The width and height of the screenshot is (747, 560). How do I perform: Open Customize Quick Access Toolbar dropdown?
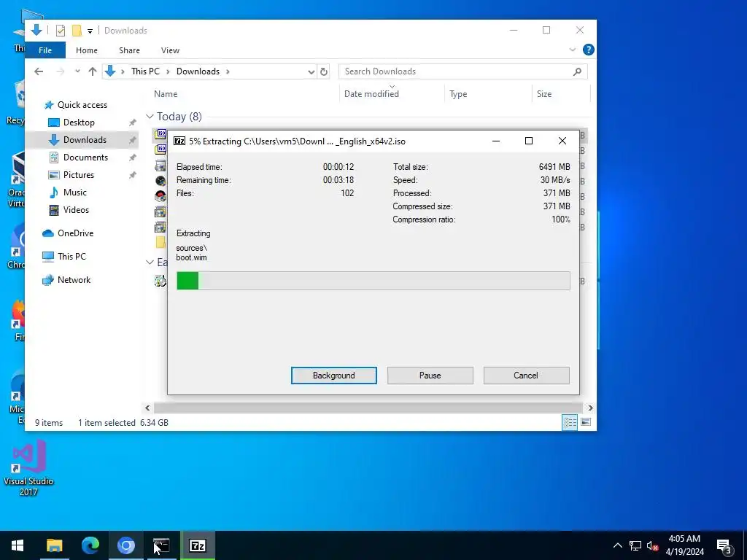coord(90,31)
